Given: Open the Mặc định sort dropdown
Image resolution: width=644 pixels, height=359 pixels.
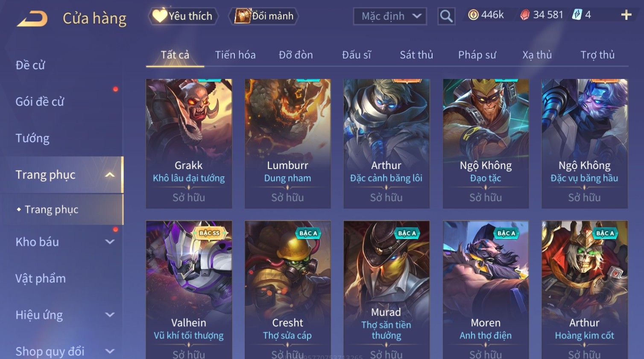Looking at the screenshot, I should tap(390, 16).
